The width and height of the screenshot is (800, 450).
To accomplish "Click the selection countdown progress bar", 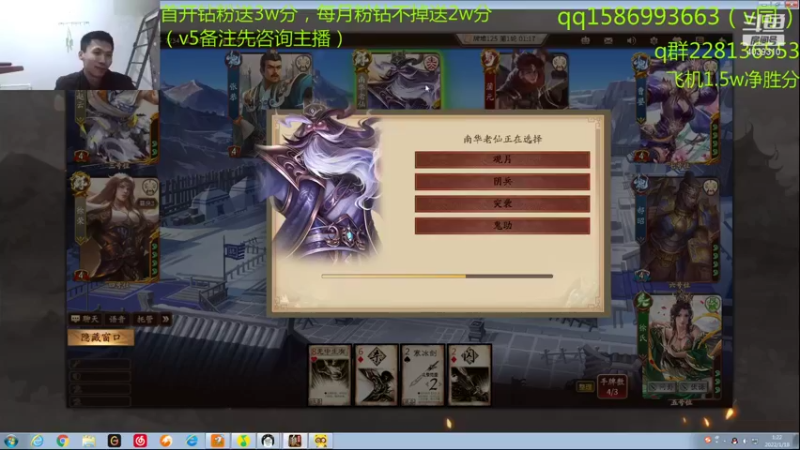I will pyautogui.click(x=437, y=276).
